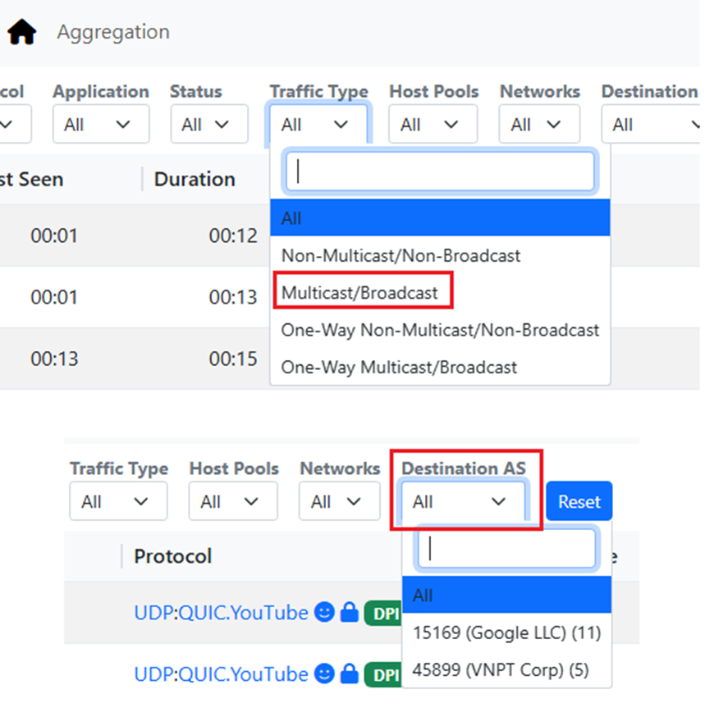Viewport: 728px width, 717px height.
Task: Expand the Status filter dropdown
Action: coord(208,125)
